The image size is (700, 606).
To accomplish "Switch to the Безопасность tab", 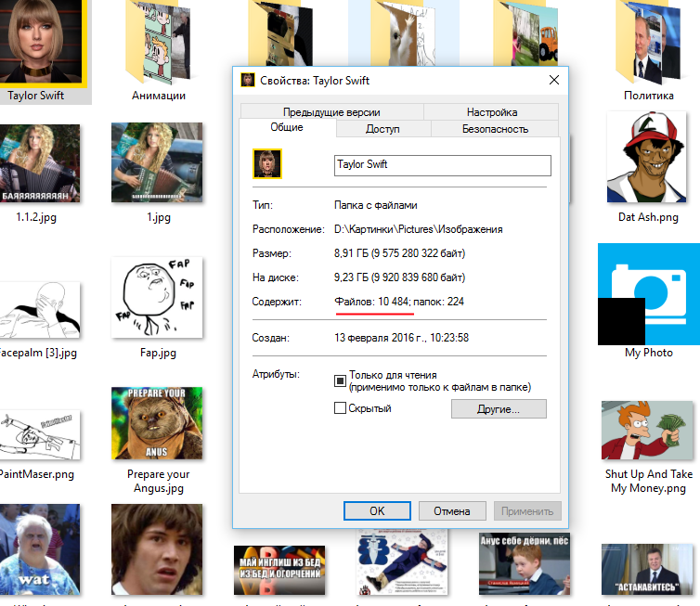I will [x=495, y=129].
